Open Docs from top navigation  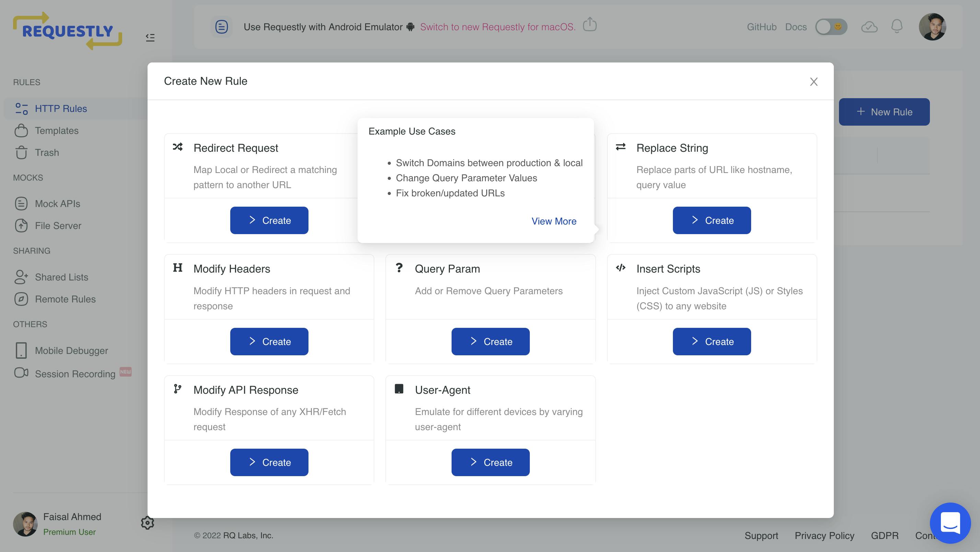point(797,27)
